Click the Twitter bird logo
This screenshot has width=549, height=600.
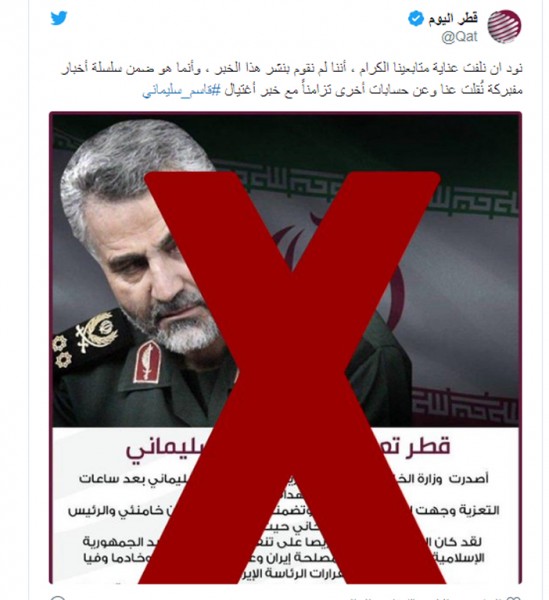(59, 18)
